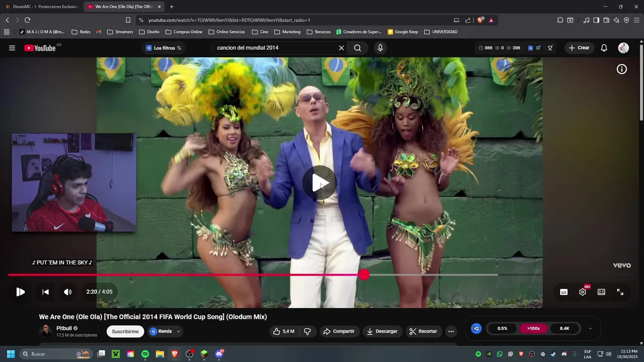Open Los filtros filter options
Viewport: 644px width, 362px height.
pos(164,48)
